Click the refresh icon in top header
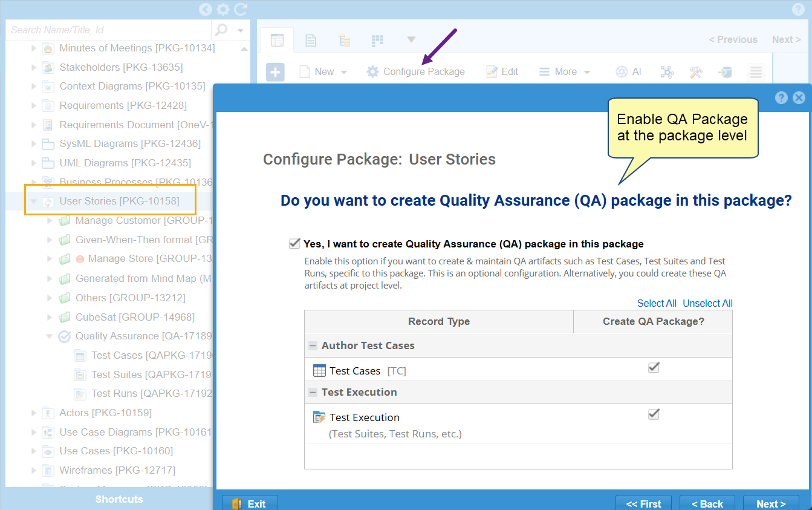812x510 pixels. pos(241,9)
